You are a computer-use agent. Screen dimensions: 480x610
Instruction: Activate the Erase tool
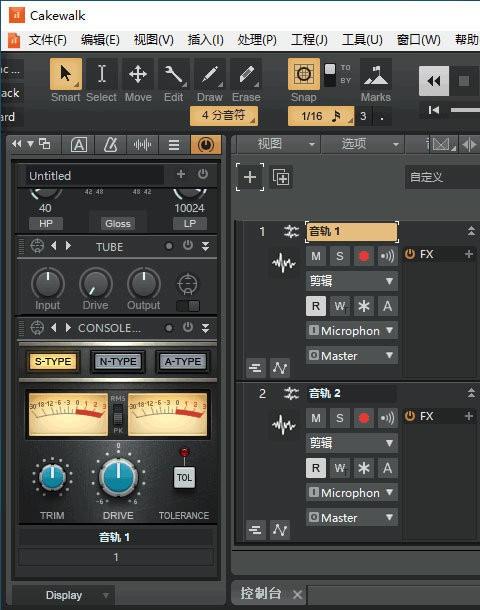tap(246, 74)
